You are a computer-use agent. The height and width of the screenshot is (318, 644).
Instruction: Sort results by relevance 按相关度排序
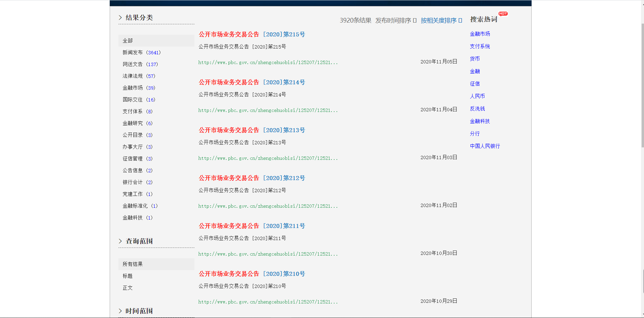(441, 21)
